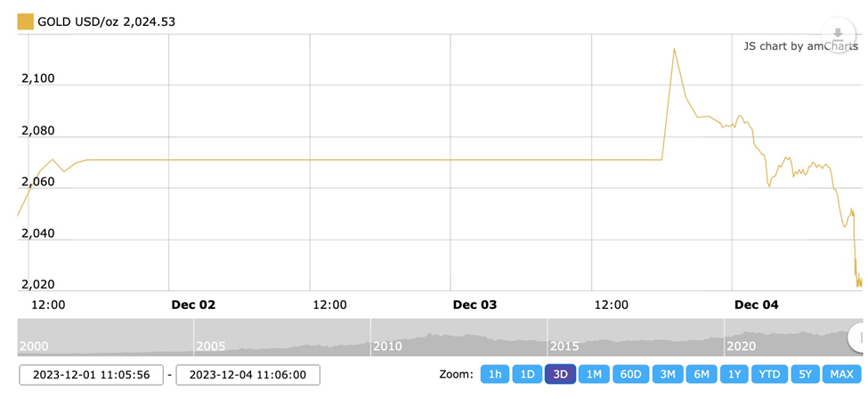Screen dimensions: 868x399
Task: Show the last 3M of data
Action: 668,374
